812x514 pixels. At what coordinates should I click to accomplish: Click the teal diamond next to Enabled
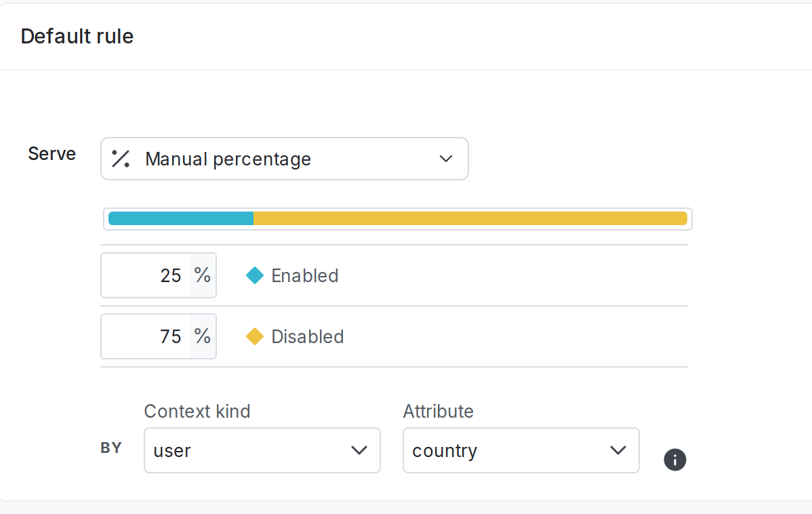pyautogui.click(x=254, y=275)
